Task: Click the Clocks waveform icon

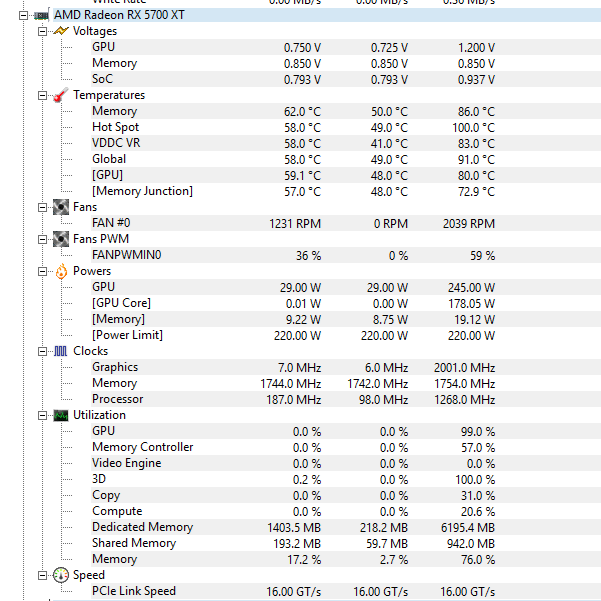Action: pyautogui.click(x=61, y=351)
